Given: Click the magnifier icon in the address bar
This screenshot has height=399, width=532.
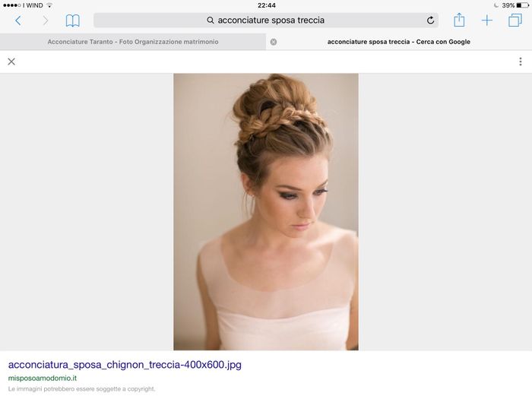Looking at the screenshot, I should pos(211,21).
